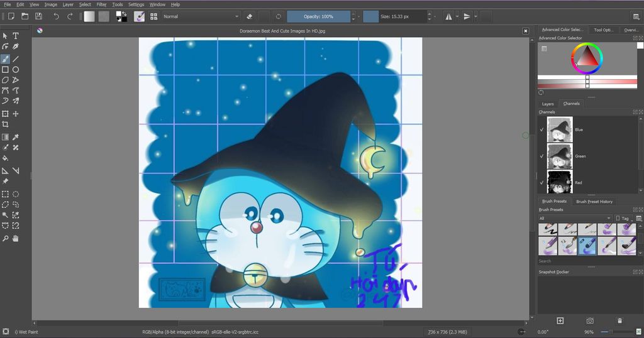Select the Rectangular Selection tool

pyautogui.click(x=5, y=194)
